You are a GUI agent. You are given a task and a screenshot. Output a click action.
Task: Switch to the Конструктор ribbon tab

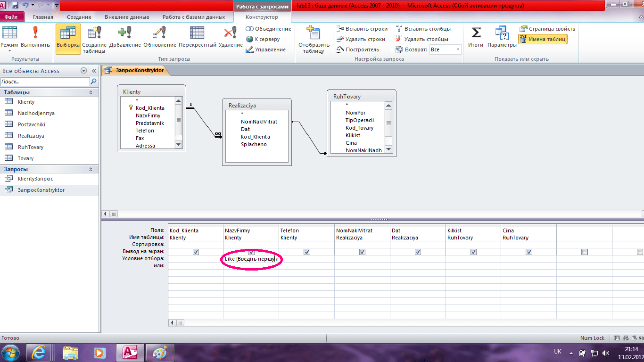pyautogui.click(x=262, y=17)
